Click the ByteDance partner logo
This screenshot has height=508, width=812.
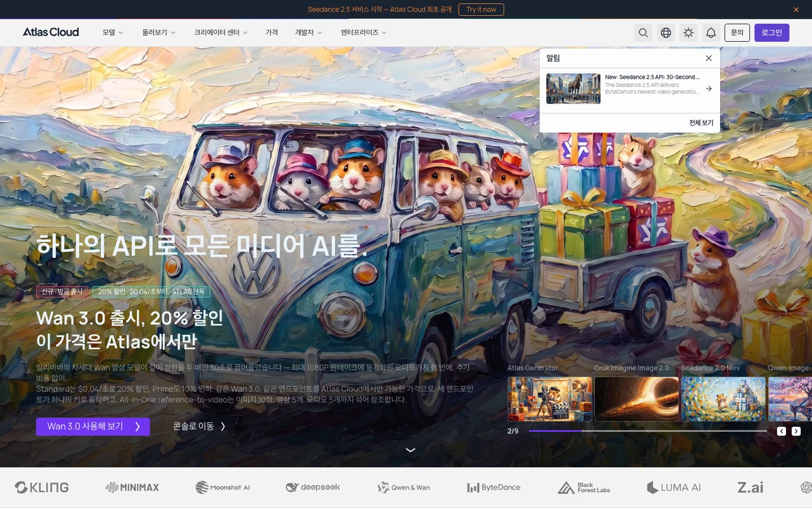click(494, 487)
